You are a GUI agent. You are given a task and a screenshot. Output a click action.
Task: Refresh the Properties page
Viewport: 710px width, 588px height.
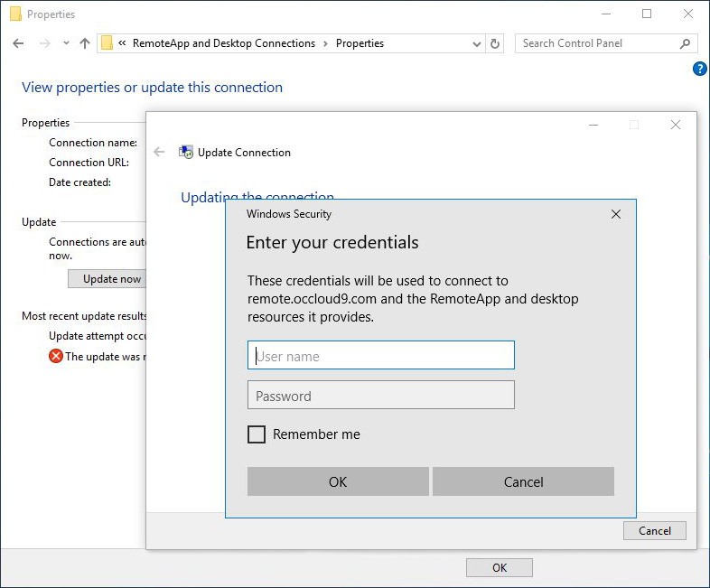point(495,43)
